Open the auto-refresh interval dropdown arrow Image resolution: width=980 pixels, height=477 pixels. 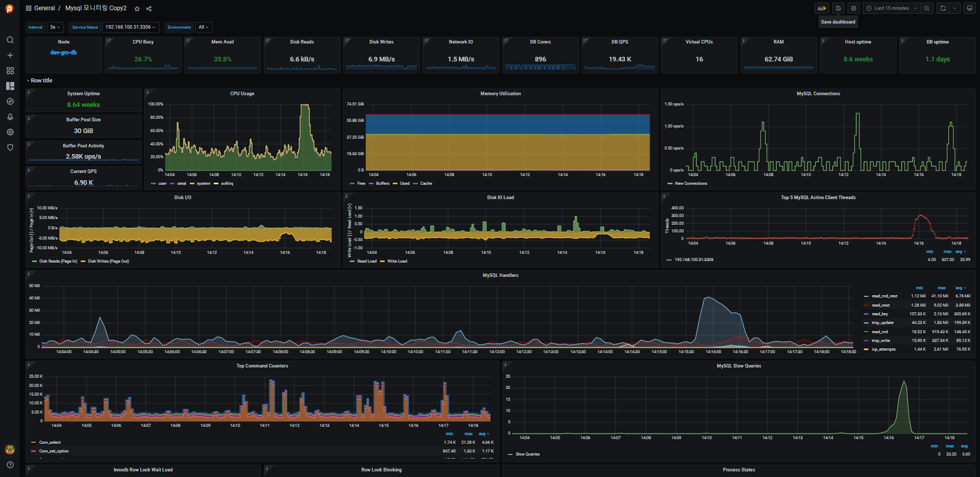click(954, 8)
